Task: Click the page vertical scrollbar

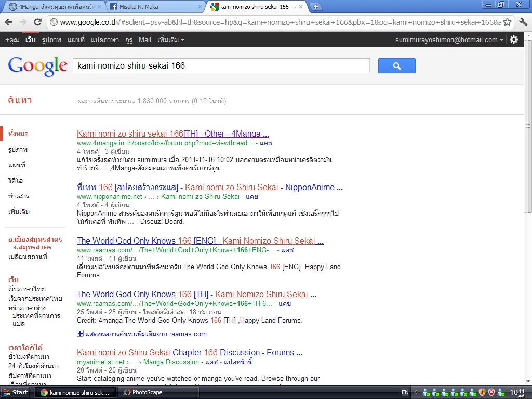Action: pyautogui.click(x=528, y=126)
